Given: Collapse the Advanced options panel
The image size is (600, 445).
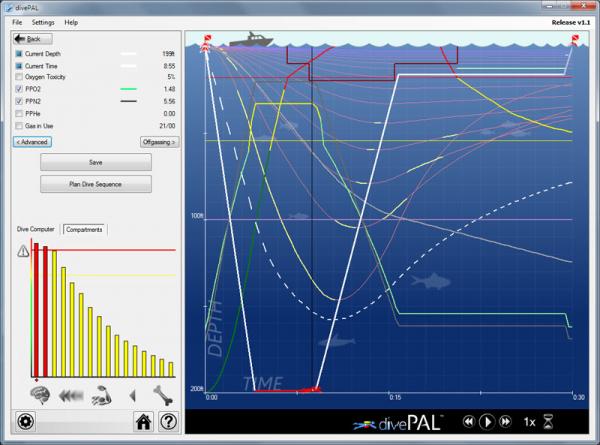Looking at the screenshot, I should (31, 142).
